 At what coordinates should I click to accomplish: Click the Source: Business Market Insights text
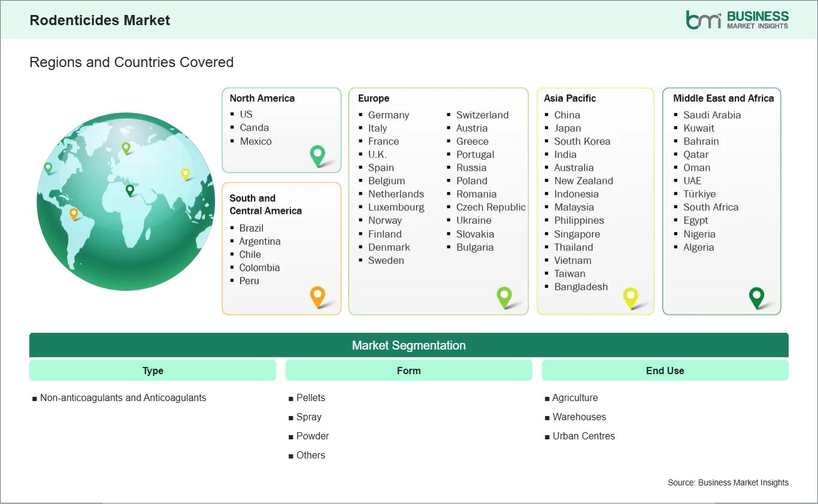[x=728, y=482]
